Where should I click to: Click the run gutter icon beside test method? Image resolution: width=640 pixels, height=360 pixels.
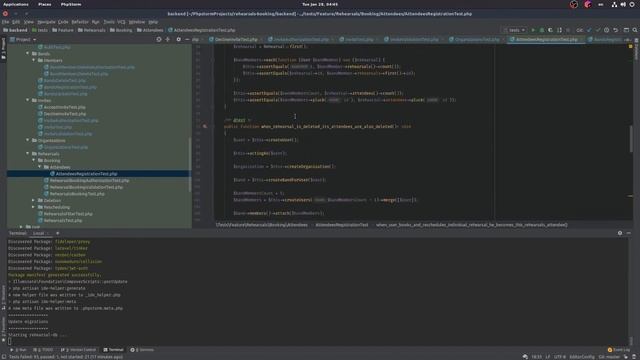tap(205, 127)
